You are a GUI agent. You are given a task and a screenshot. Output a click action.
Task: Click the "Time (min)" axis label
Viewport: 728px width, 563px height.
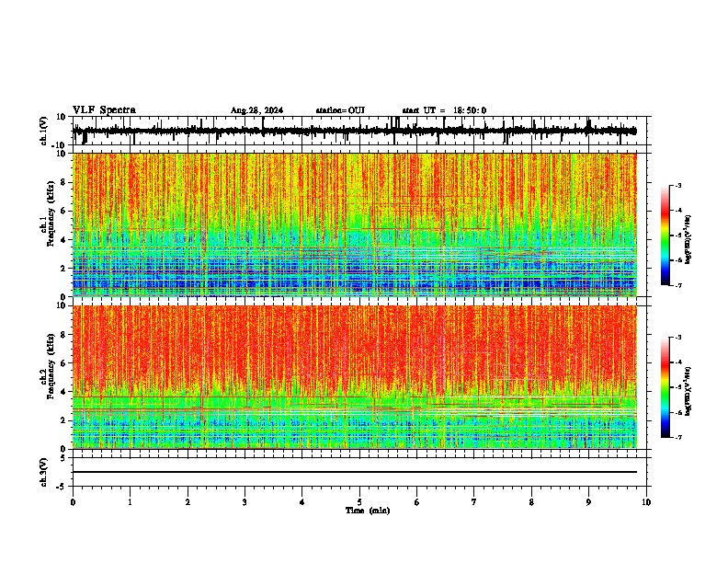(x=368, y=511)
